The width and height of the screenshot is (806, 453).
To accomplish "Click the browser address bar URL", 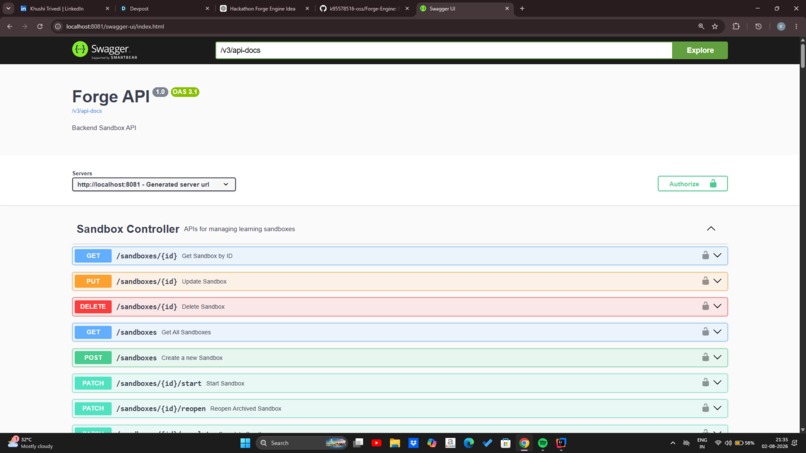I will pos(115,26).
